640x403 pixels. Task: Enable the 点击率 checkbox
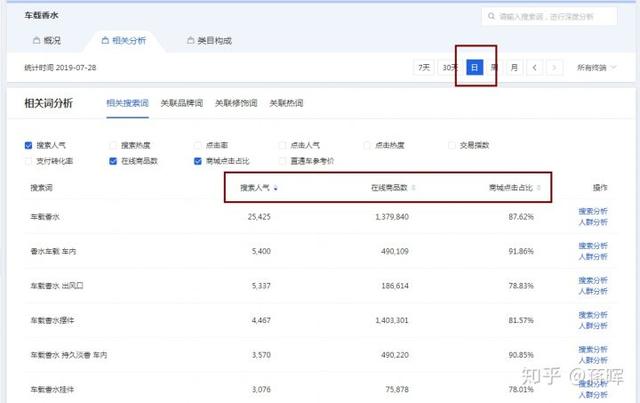[198, 145]
